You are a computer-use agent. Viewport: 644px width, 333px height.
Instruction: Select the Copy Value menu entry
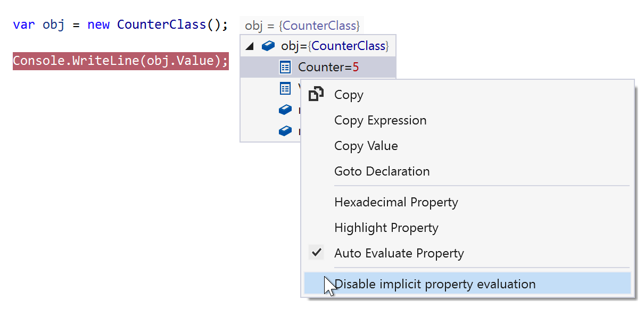click(x=366, y=146)
